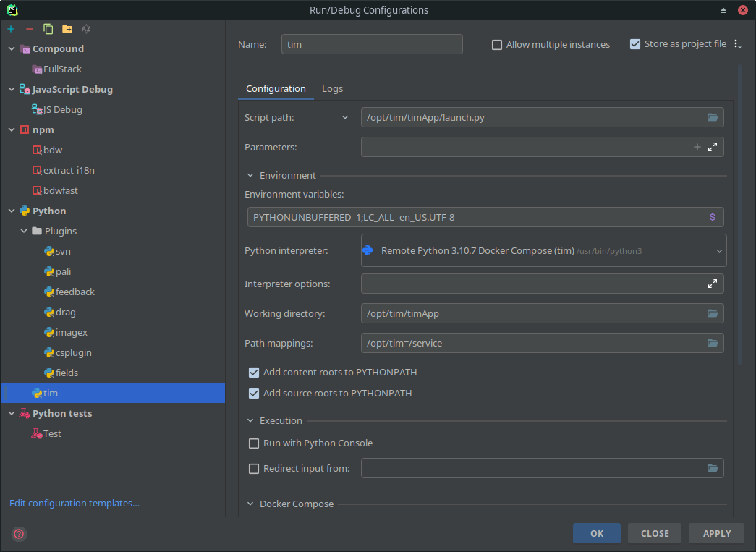Click the vertical scrollbar in settings panel

740,215
